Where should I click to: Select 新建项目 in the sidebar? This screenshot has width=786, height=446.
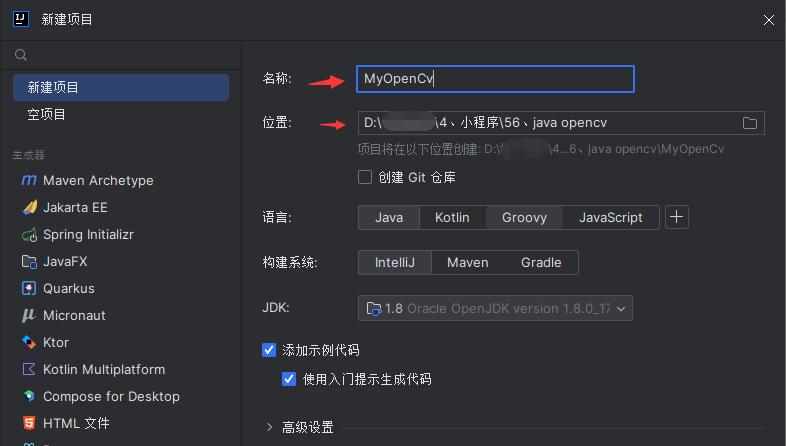pos(121,87)
